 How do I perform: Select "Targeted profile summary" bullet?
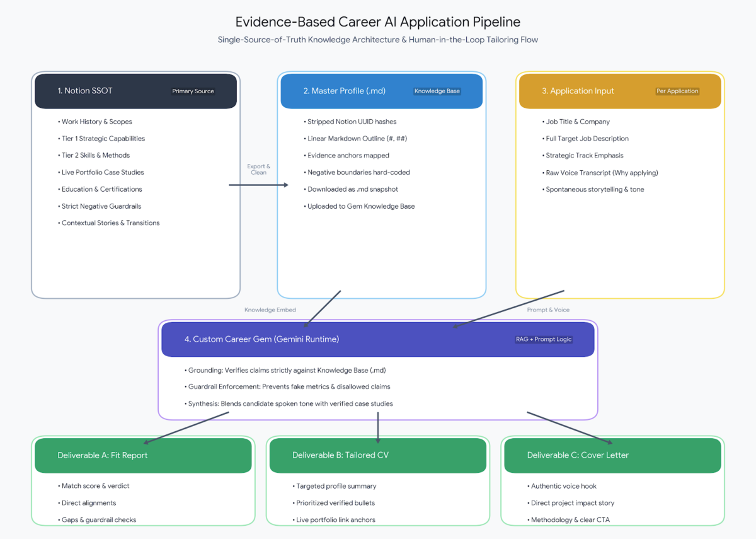tap(335, 486)
